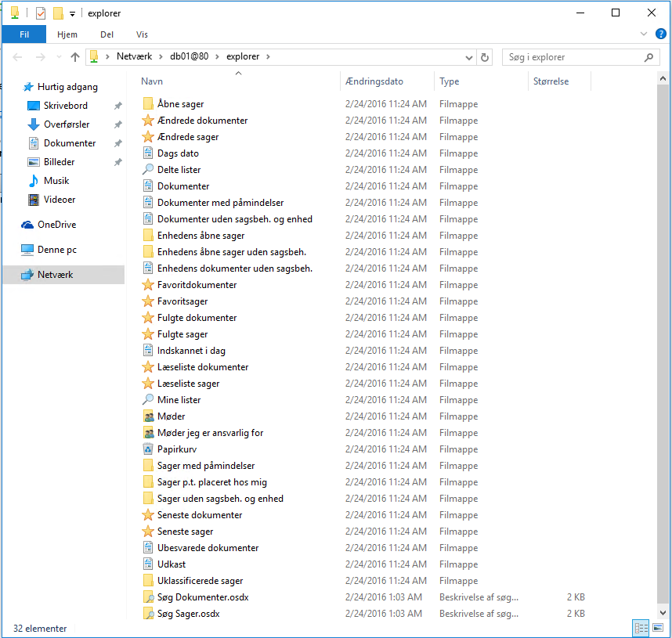Select the Dags dato document icon
Screen dimensions: 672x638
tap(148, 153)
